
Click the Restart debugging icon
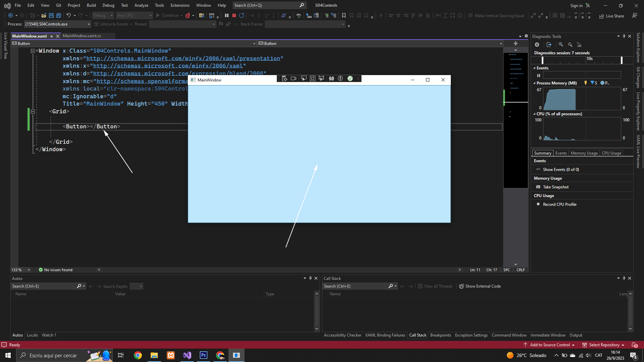click(241, 15)
